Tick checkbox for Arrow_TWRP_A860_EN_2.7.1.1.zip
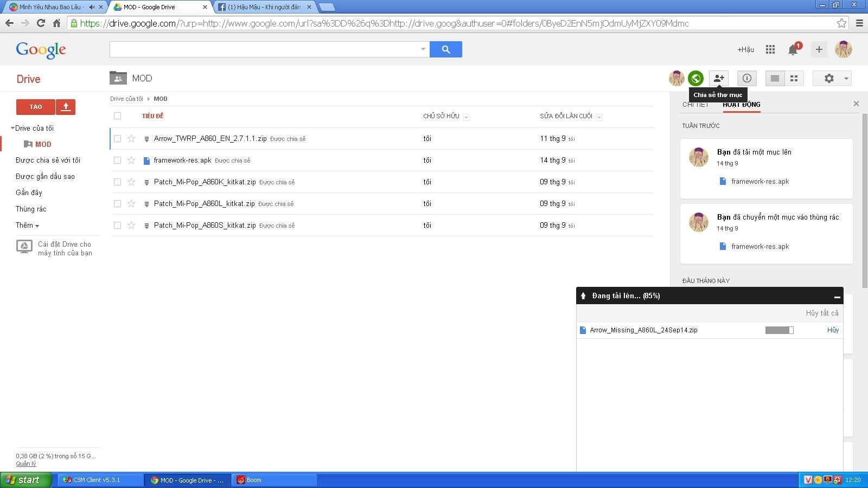 (x=117, y=139)
